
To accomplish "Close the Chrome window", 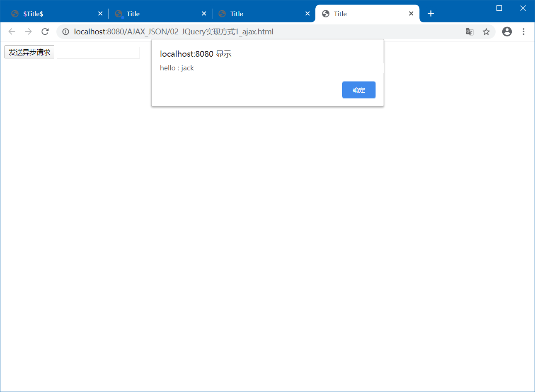I will [x=523, y=8].
